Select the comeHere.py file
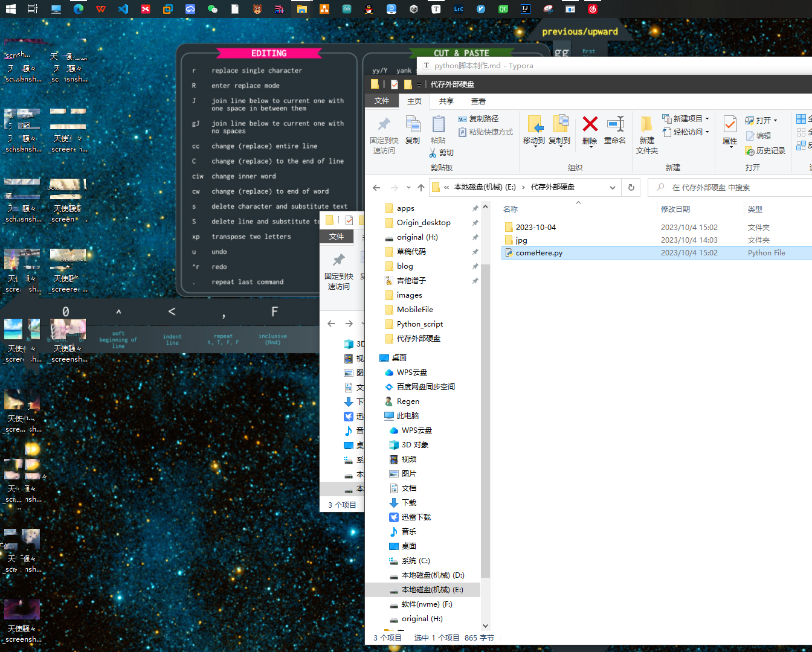This screenshot has height=652, width=812. (x=539, y=253)
